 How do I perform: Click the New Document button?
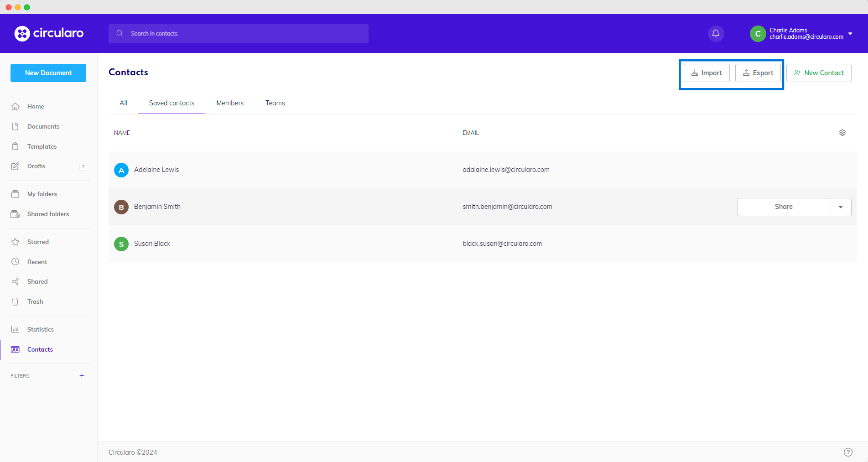coord(48,73)
